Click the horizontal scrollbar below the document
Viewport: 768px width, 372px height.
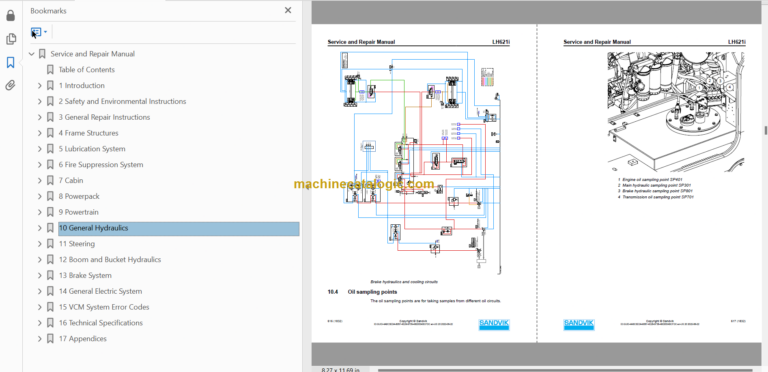click(565, 370)
